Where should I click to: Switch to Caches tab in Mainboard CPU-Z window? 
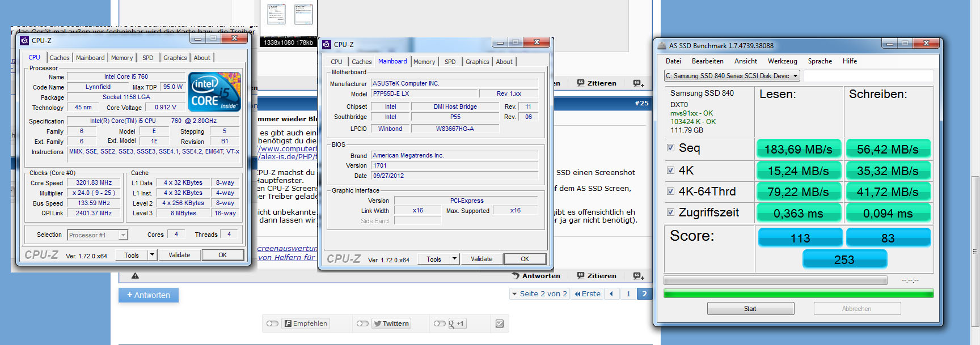point(361,62)
